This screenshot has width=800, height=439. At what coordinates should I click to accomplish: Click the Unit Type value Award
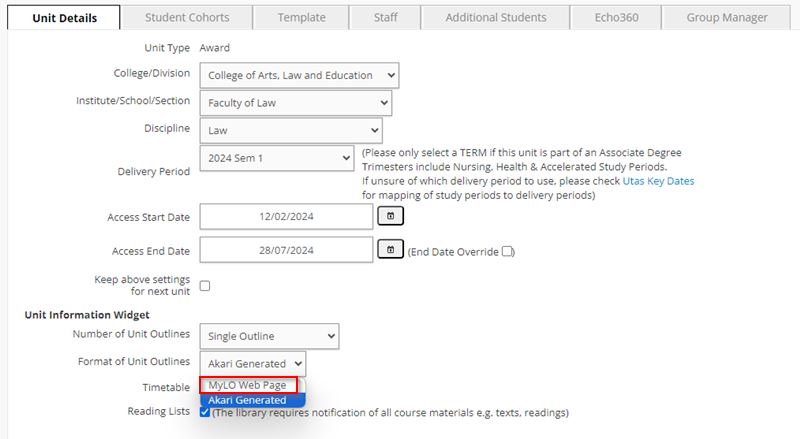[215, 48]
